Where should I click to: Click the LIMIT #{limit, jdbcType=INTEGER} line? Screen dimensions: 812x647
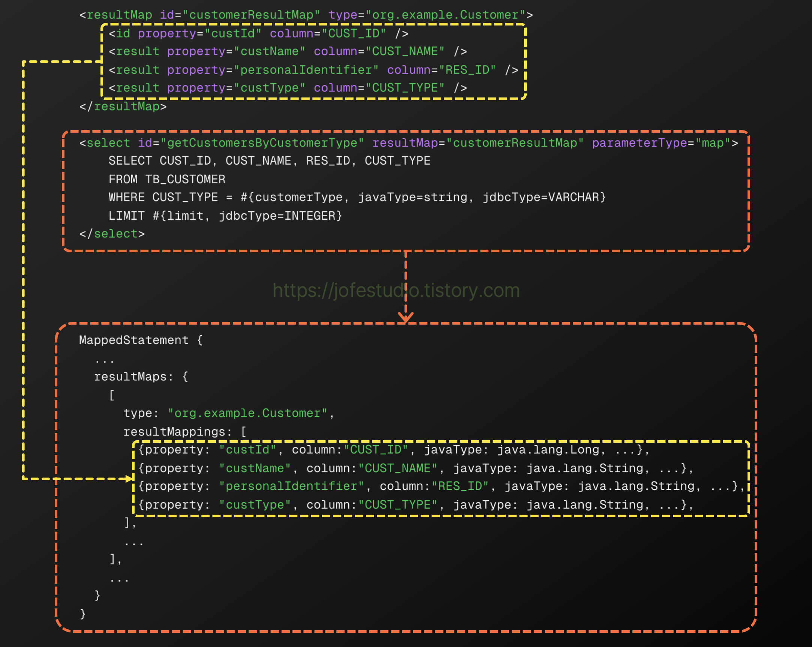(225, 216)
